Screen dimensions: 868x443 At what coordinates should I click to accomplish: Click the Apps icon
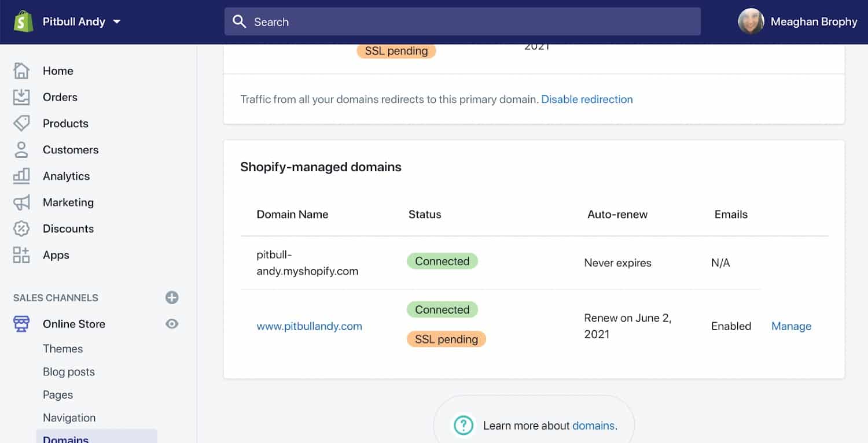pyautogui.click(x=21, y=254)
